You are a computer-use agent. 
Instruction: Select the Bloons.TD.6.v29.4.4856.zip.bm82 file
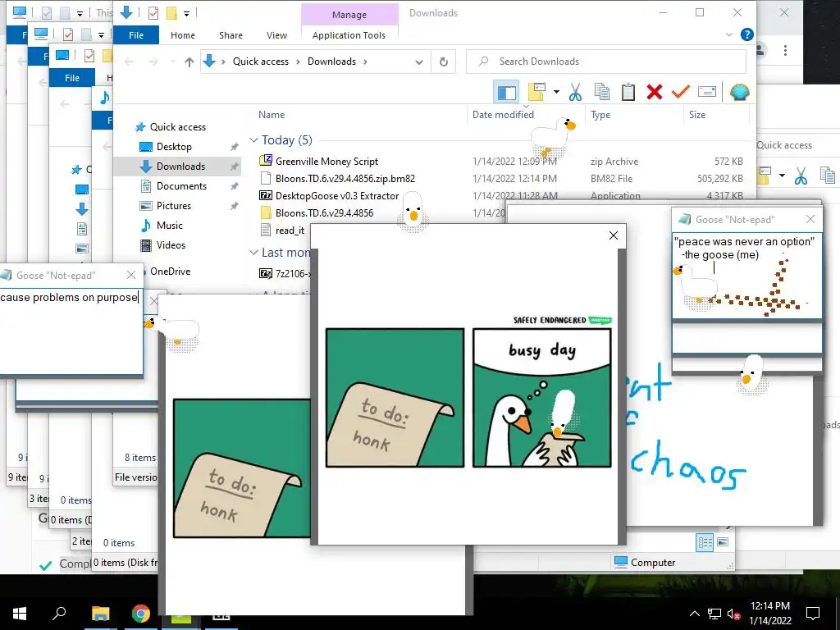[x=345, y=178]
